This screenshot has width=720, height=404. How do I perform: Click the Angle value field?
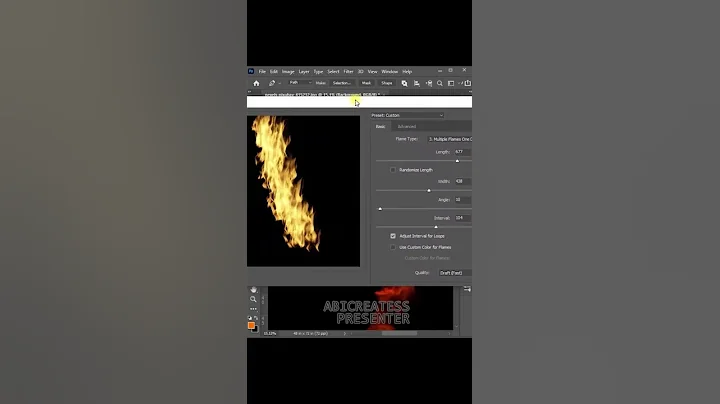[462, 200]
